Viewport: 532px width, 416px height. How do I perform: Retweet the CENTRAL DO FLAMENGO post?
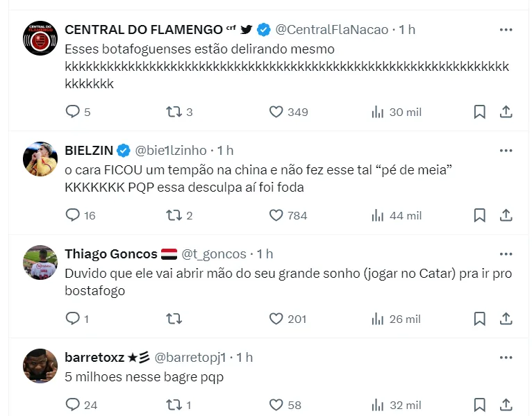174,112
